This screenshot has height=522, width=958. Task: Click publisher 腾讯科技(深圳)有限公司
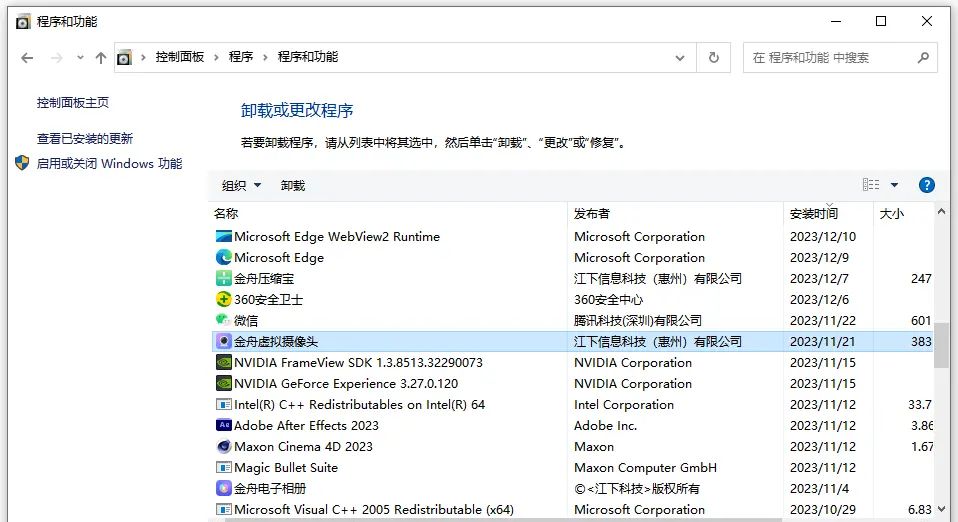pos(638,320)
